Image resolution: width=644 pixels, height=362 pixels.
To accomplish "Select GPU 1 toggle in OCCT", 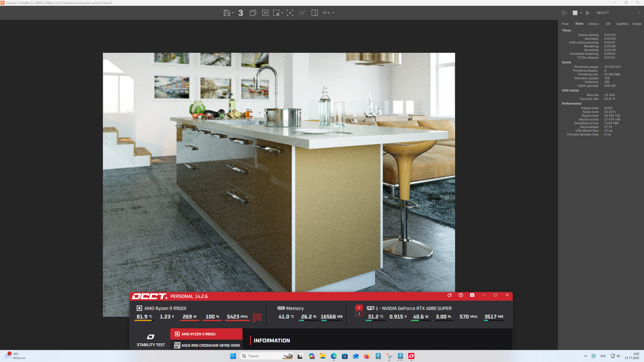I will [x=359, y=307].
